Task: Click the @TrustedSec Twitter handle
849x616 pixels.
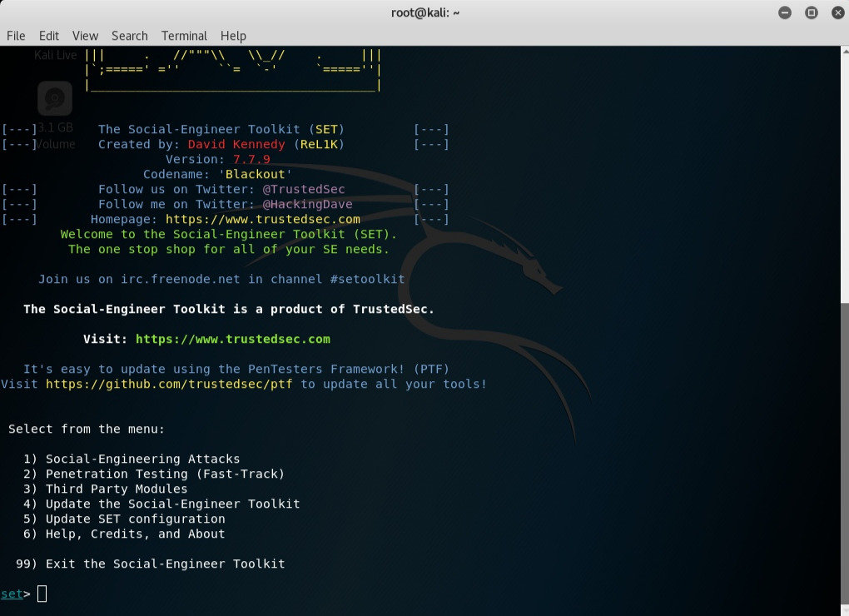Action: point(304,190)
